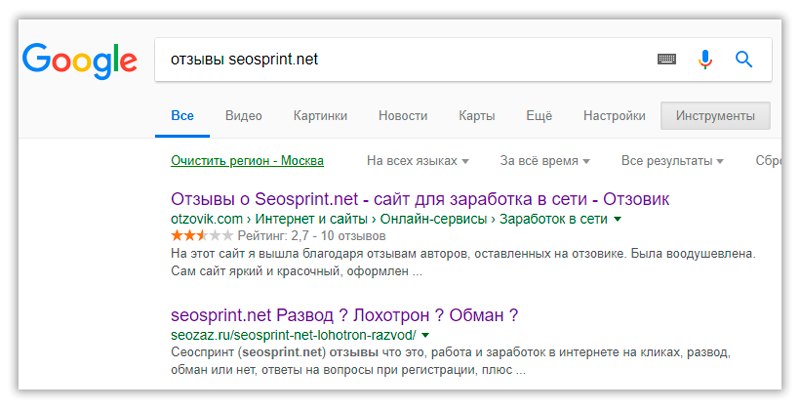Open the on-screen keyboard icon
The width and height of the screenshot is (800, 410).
pyautogui.click(x=666, y=59)
